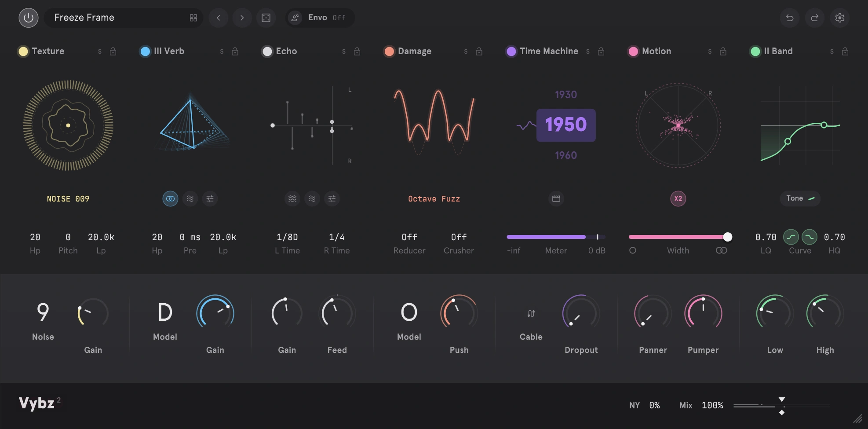Go to the previous preset
868x429 pixels.
pos(219,18)
